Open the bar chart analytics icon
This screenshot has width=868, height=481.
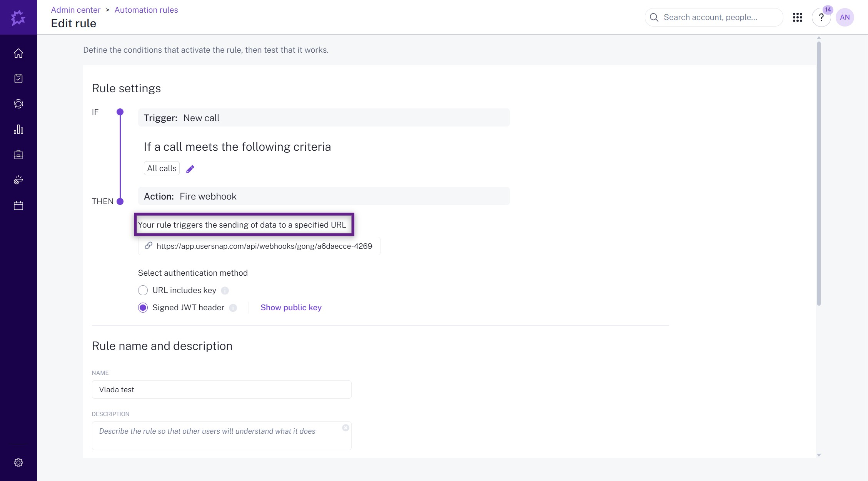[18, 129]
